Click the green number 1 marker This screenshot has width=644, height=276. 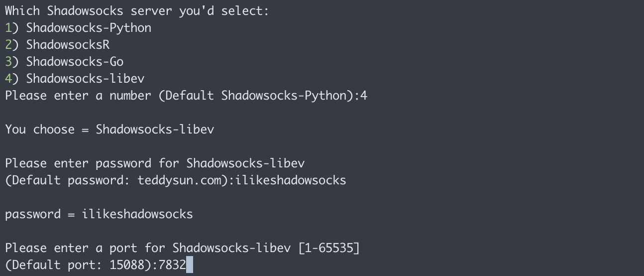[8, 28]
